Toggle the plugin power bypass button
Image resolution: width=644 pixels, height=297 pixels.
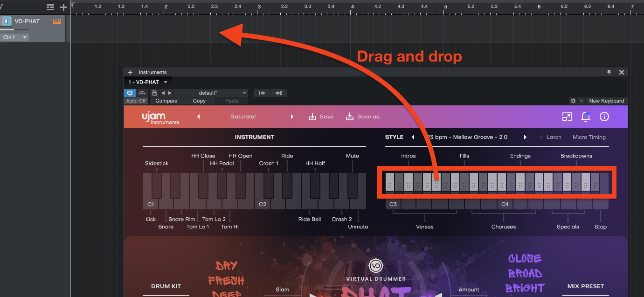click(x=129, y=93)
